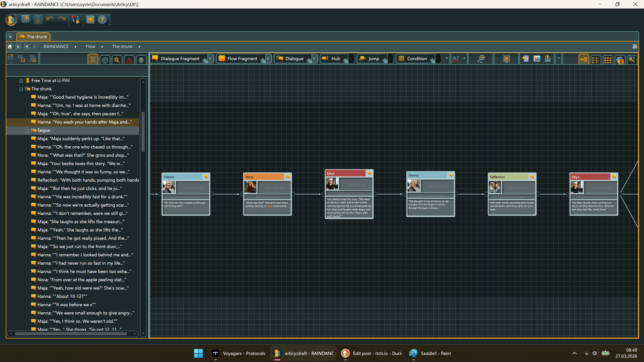Export flow to Word document
The image size is (644, 362).
pos(525,59)
